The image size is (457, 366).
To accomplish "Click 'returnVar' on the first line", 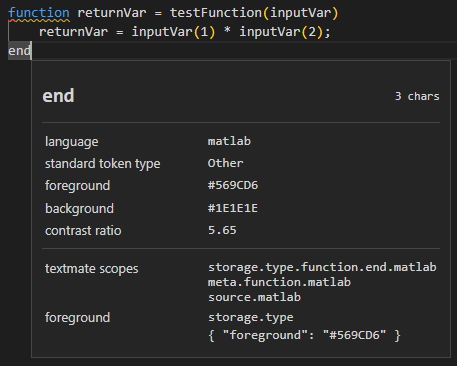I will click(x=112, y=13).
